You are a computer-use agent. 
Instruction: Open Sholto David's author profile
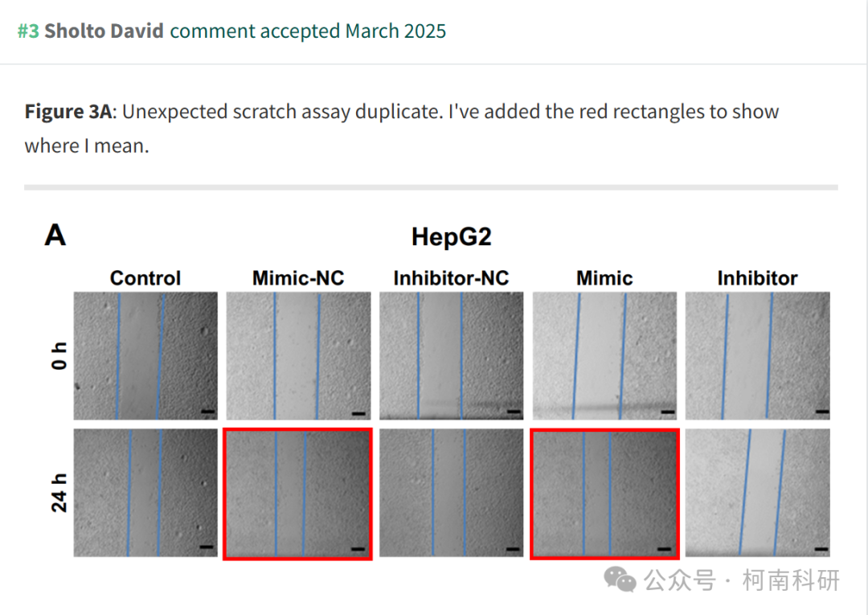tap(104, 31)
